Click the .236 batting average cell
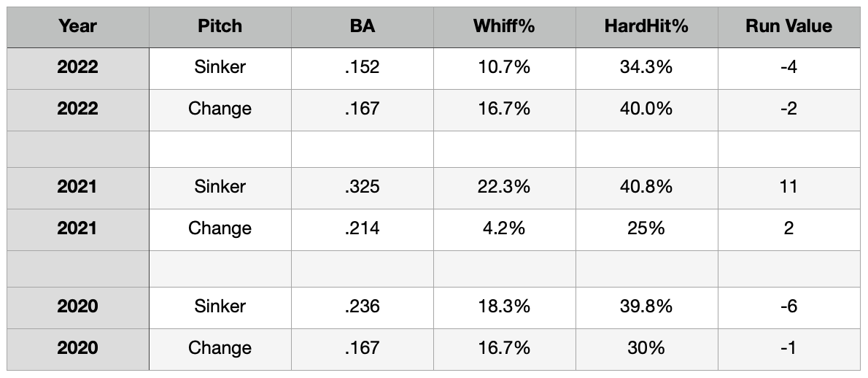 pos(363,306)
